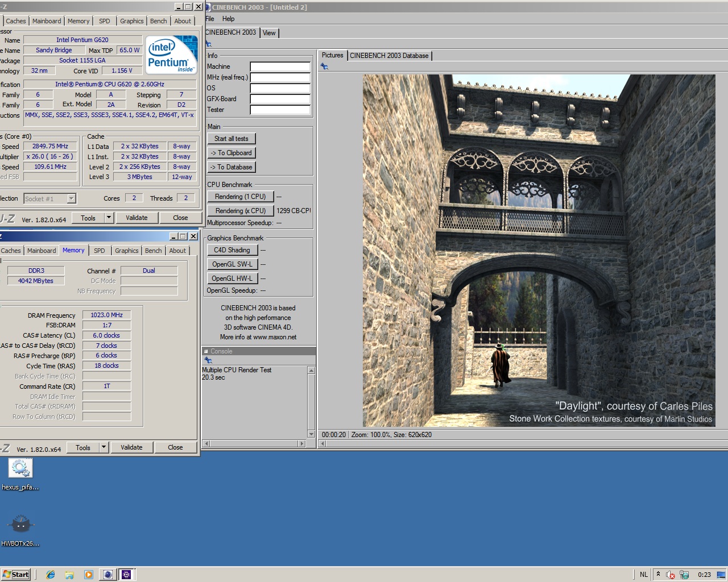Click the picture panel horizontal scrollbar left arrow
The width and height of the screenshot is (728, 582).
pyautogui.click(x=322, y=443)
